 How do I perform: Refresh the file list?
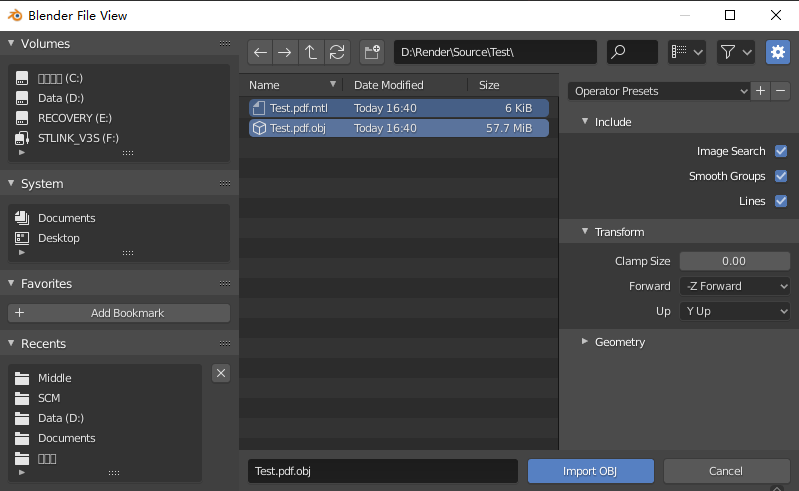(337, 52)
